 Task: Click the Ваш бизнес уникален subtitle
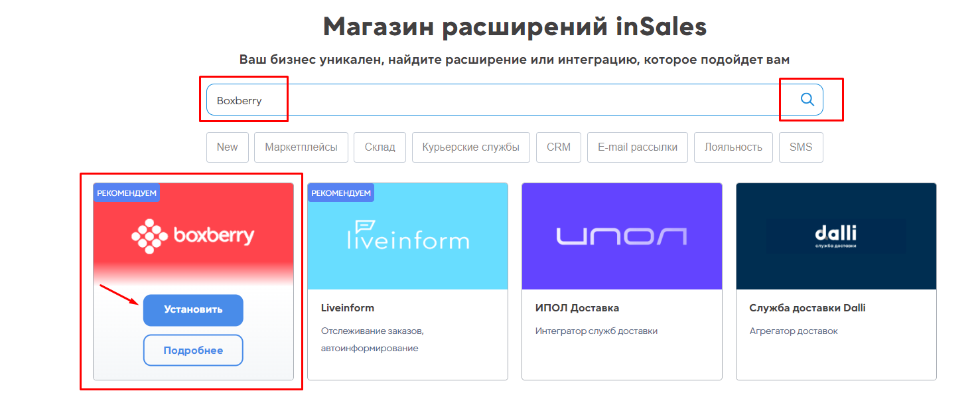(x=515, y=60)
